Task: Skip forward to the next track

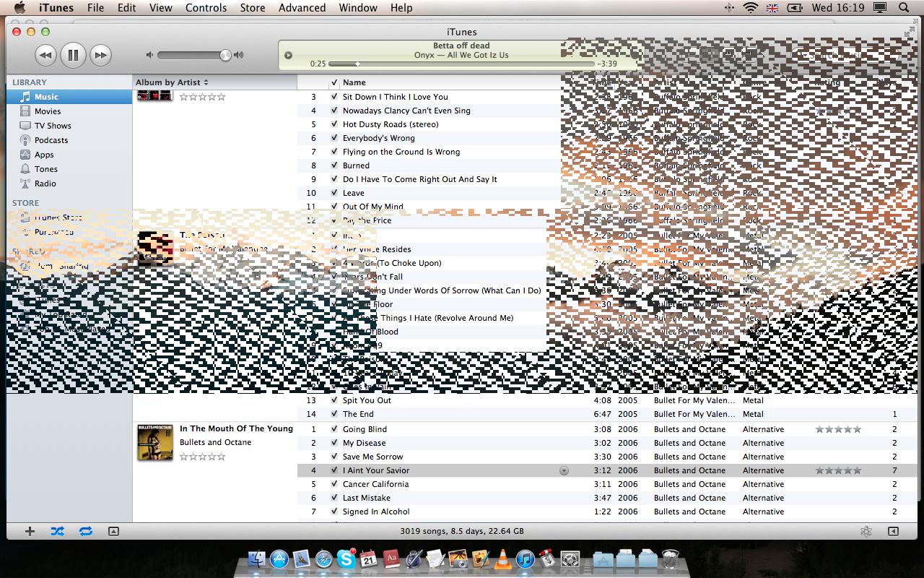Action: coord(100,55)
